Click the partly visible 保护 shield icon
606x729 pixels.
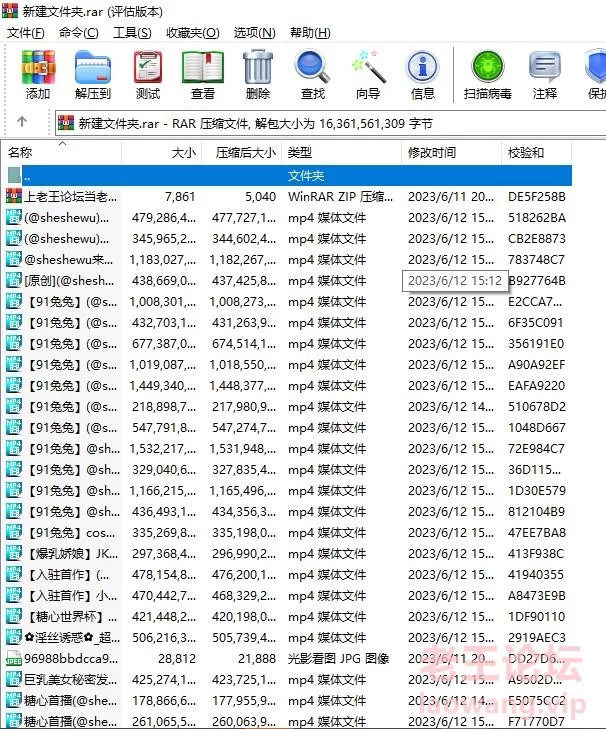point(595,68)
